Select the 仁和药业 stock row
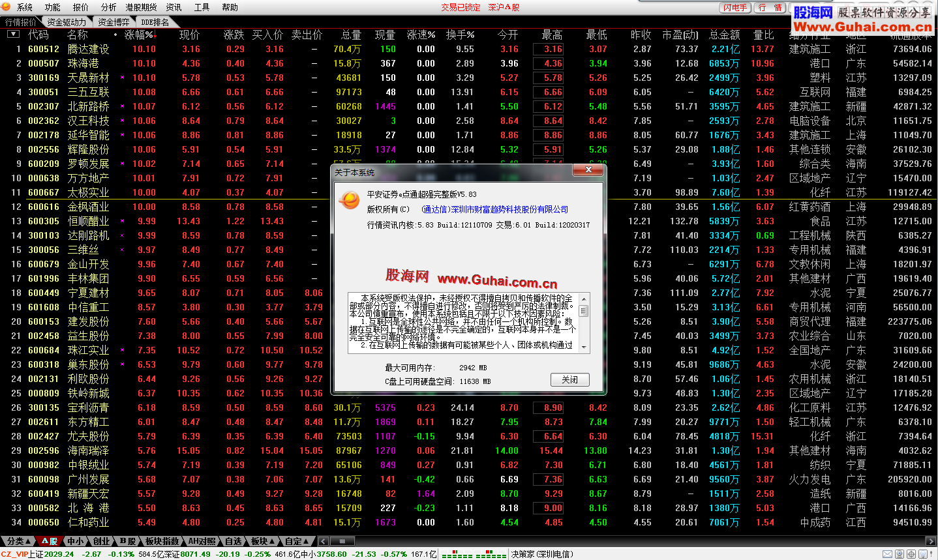The image size is (938, 560). [x=469, y=522]
